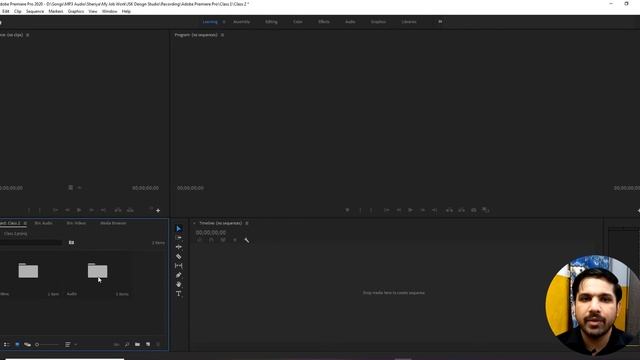
Task: Step back one frame in Program monitor
Action: click(x=399, y=210)
